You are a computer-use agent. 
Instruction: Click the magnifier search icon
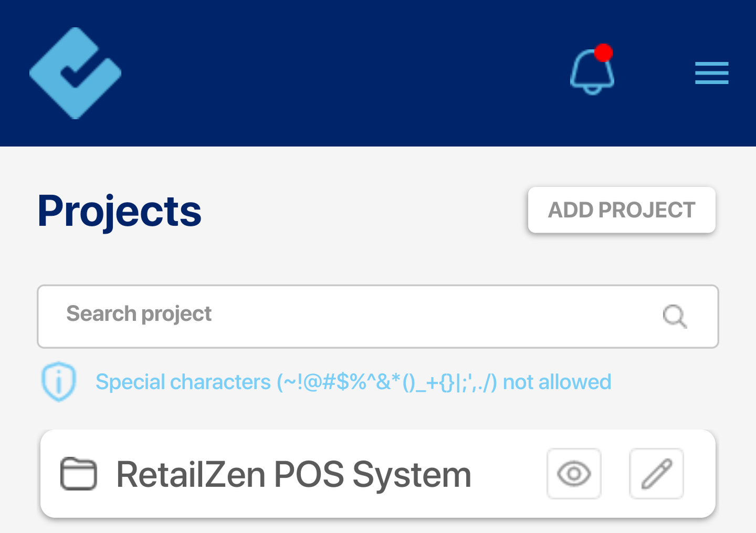675,316
